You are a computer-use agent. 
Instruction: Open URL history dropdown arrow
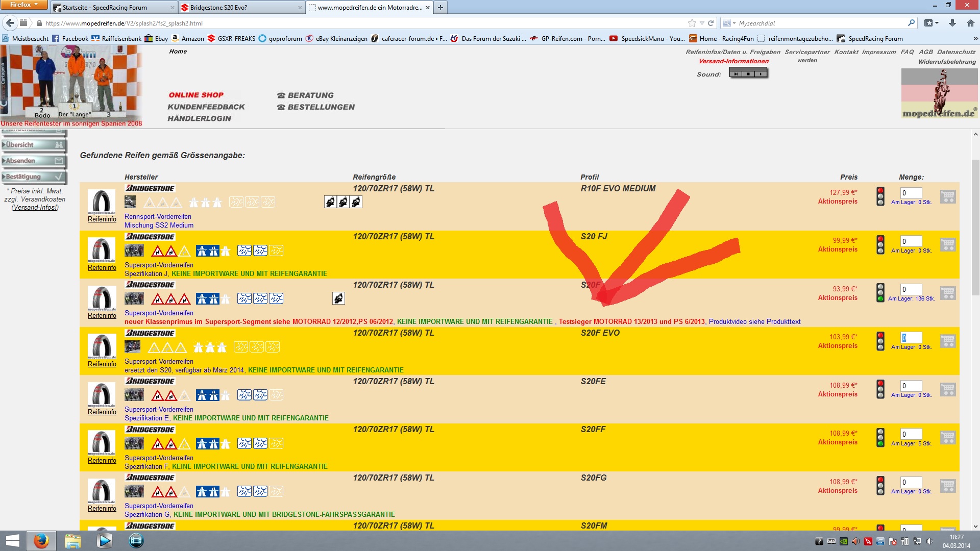(702, 23)
